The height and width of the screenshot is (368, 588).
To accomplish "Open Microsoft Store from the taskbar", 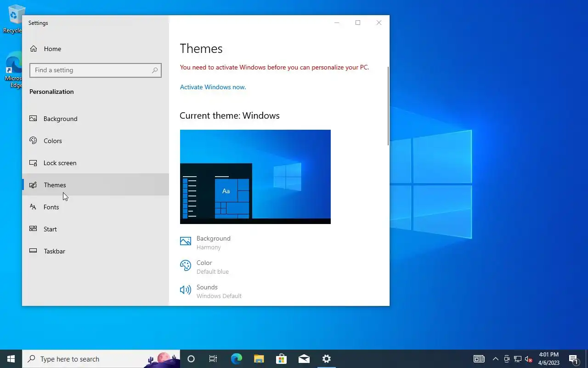I will coord(281,359).
